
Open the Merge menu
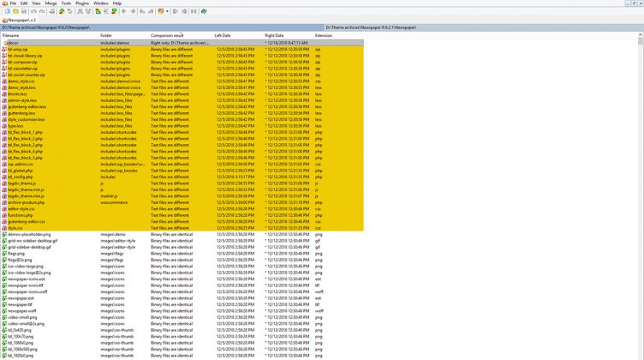[x=51, y=3]
